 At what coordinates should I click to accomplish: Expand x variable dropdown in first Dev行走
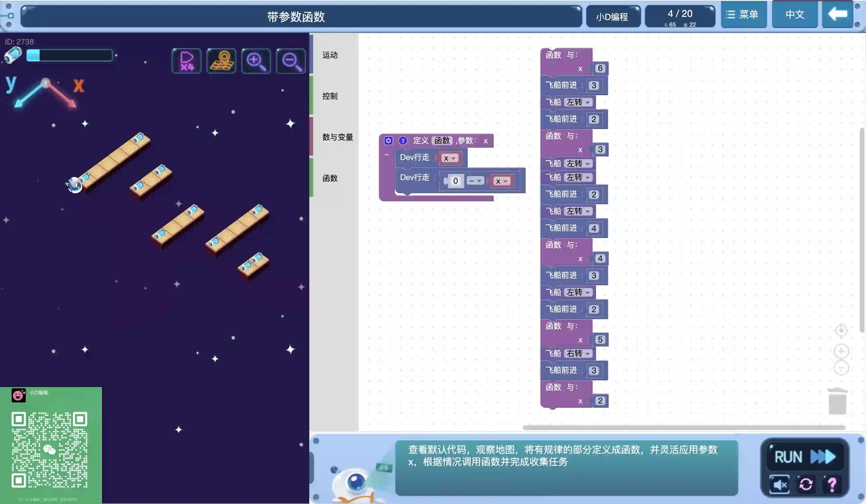click(x=449, y=158)
